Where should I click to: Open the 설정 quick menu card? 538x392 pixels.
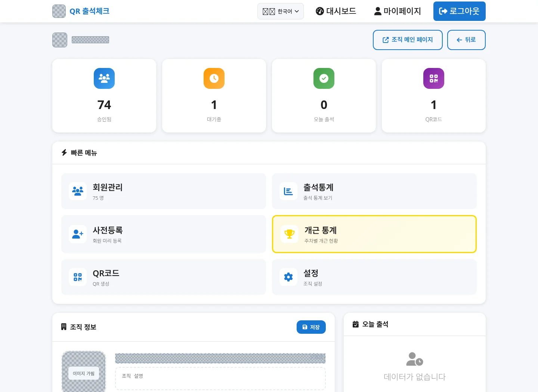[x=374, y=277]
